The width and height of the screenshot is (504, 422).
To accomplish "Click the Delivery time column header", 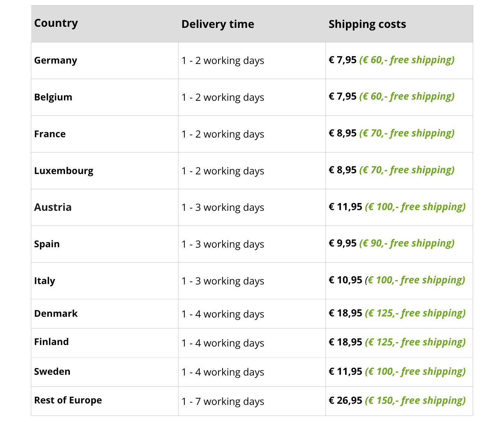I will coord(218,24).
